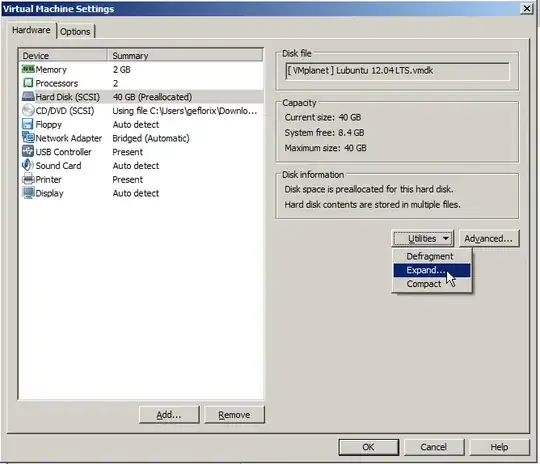Click 'Disk space is preallocated' text
Image resolution: width=540 pixels, height=464 pixels.
[x=369, y=189]
